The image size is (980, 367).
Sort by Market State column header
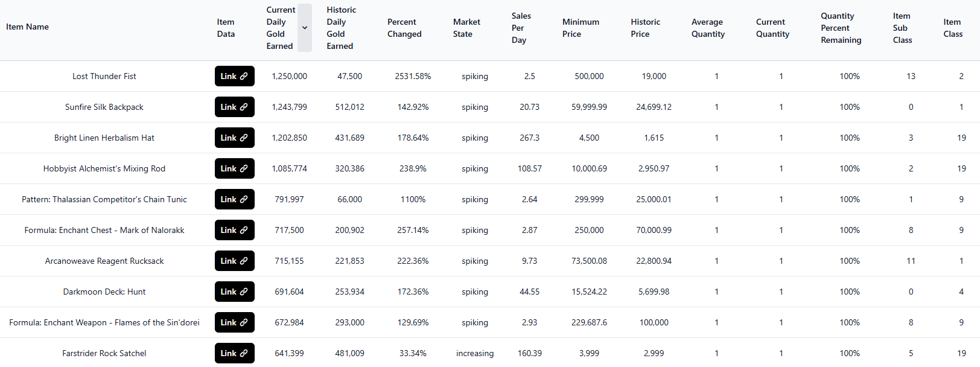466,28
